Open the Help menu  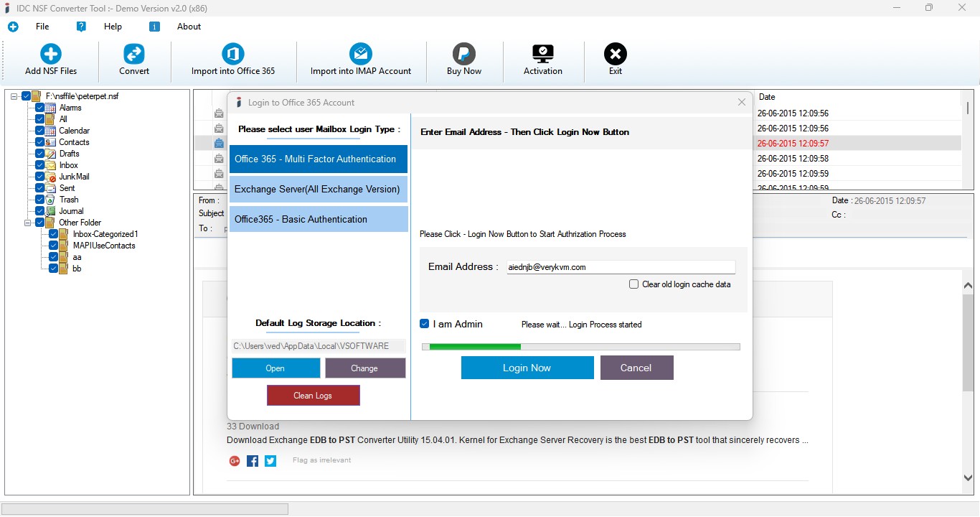[113, 27]
